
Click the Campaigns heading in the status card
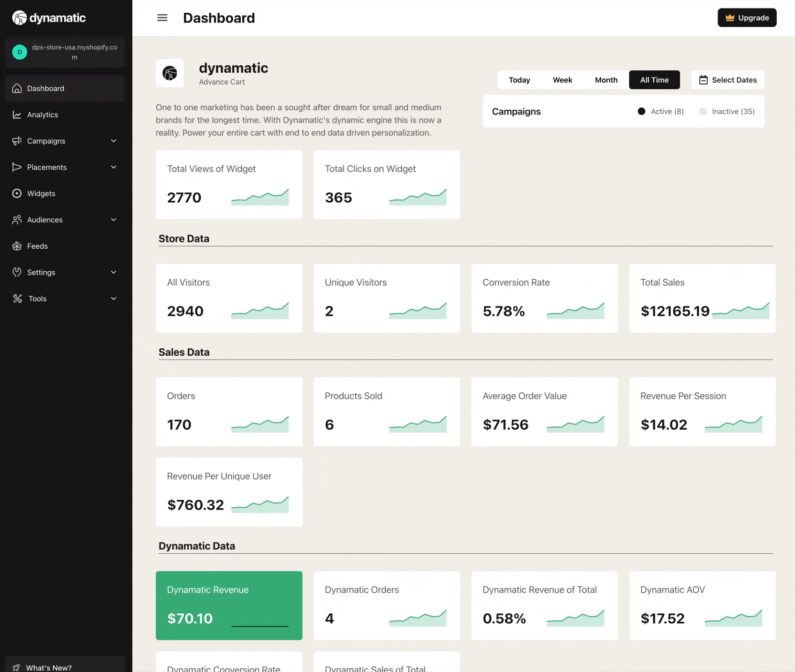point(516,111)
